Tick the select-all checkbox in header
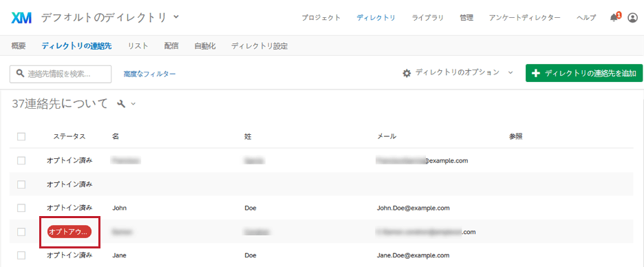 (x=21, y=137)
